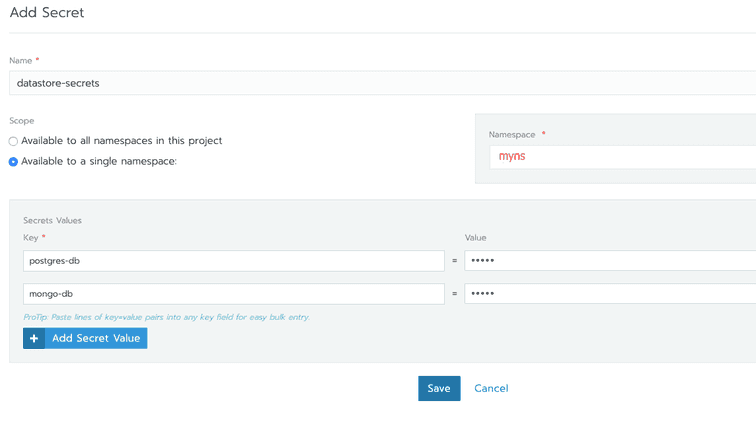Focus the Name field containing datastore-secrets
Viewport: 756px width, 434px height.
tap(382, 83)
